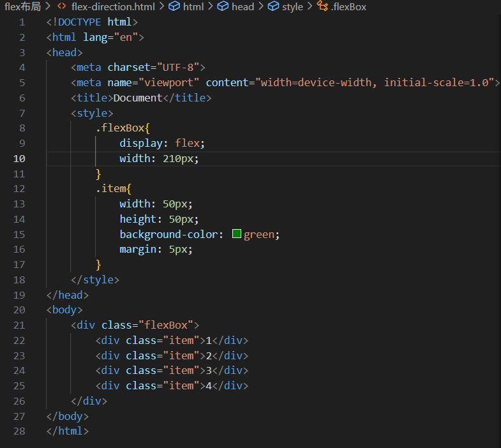Click the closing style tag
This screenshot has height=448, width=501.
coord(95,280)
